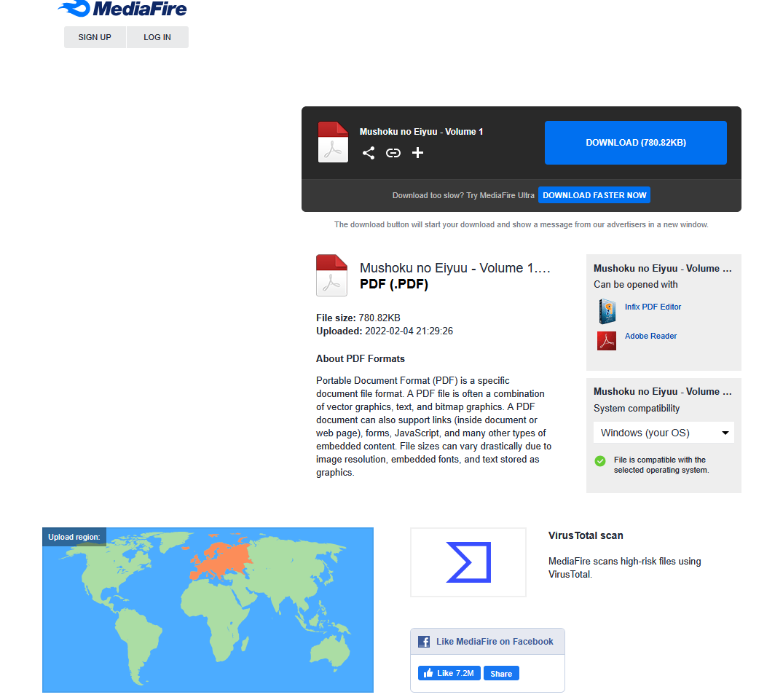Click 'Mushoku no Eiyuu - Volume 1' title in dark bar

(x=421, y=132)
